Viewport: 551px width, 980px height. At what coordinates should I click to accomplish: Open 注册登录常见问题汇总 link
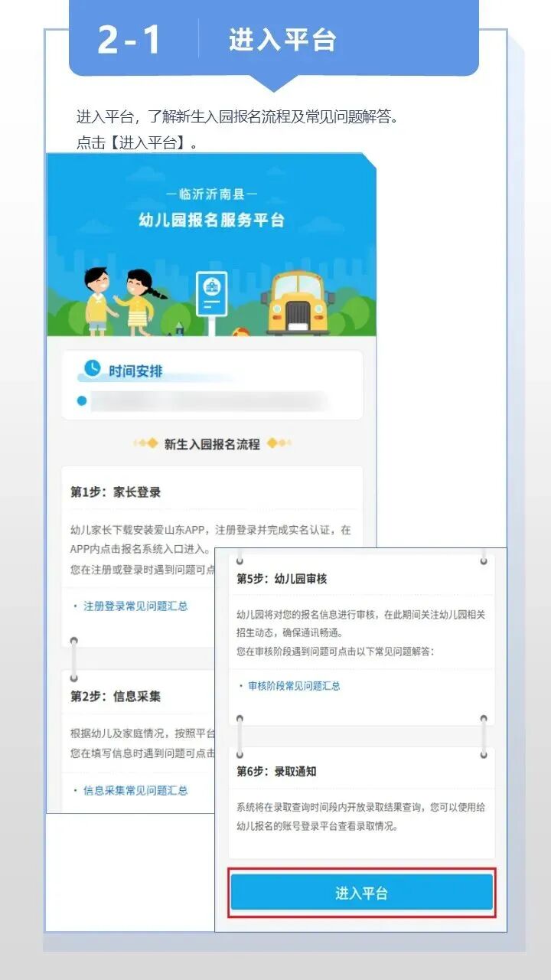pos(135,606)
